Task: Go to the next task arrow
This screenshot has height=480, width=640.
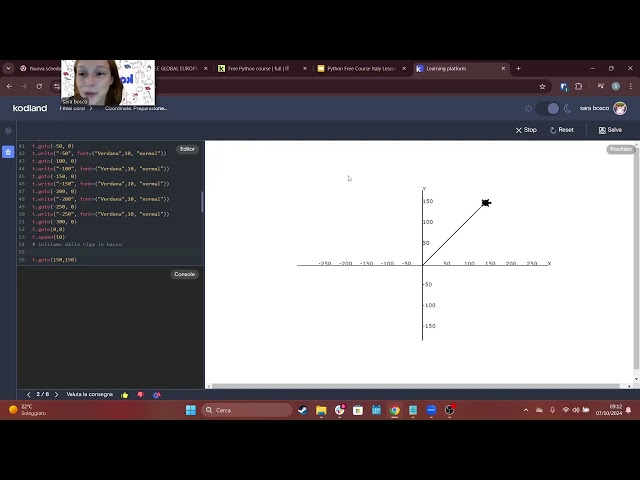Action: click(56, 395)
